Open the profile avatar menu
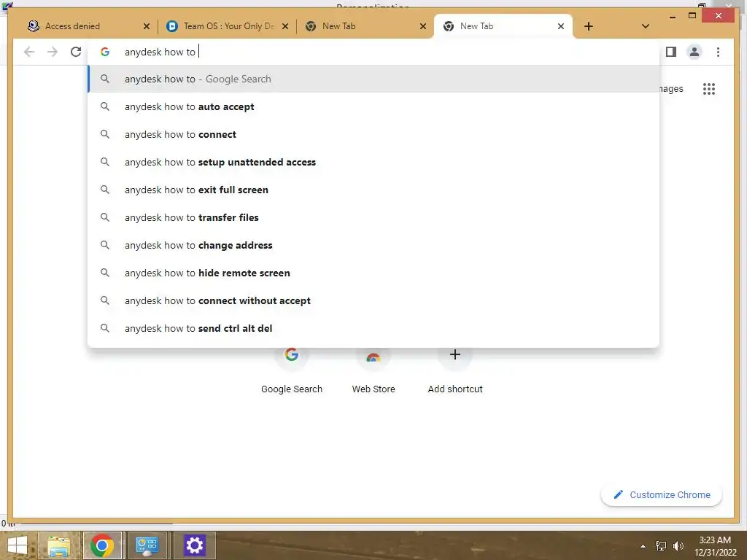This screenshot has height=560, width=747. click(x=694, y=52)
